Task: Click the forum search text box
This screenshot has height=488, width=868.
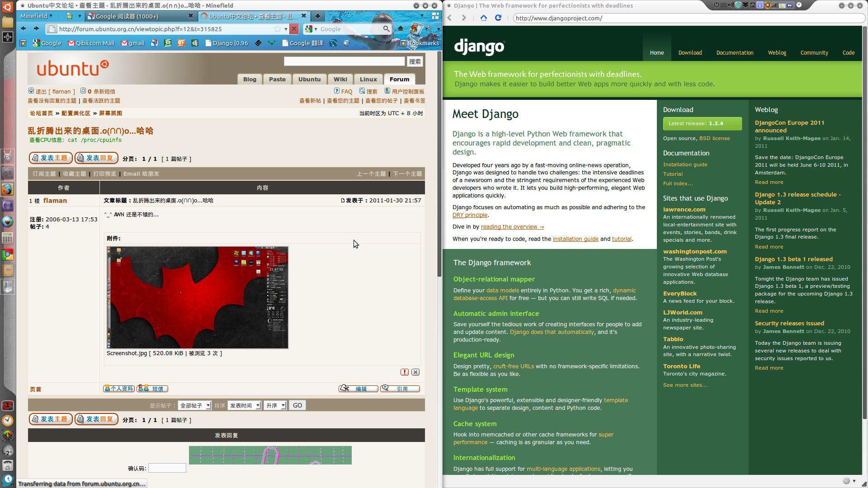Action: click(344, 61)
